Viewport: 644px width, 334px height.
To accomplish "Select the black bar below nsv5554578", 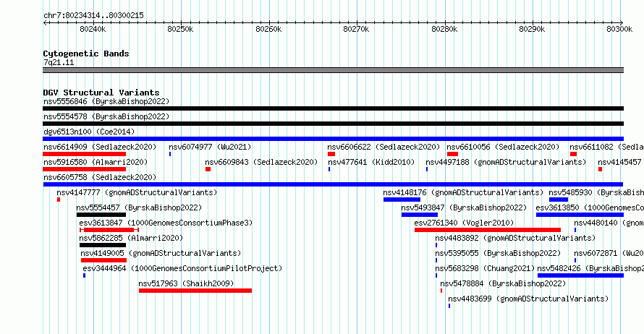I will click(333, 124).
